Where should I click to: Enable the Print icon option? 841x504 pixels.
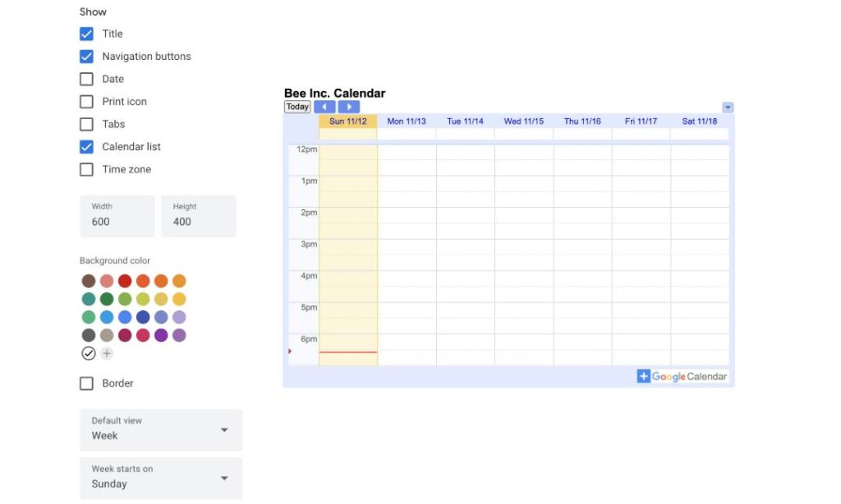coord(86,101)
